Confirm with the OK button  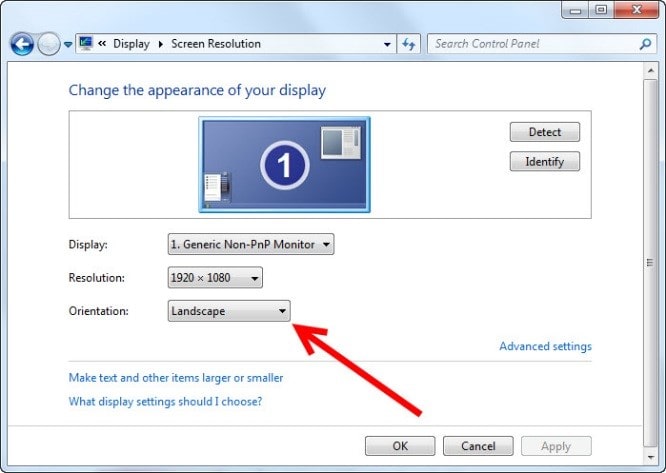pyautogui.click(x=400, y=446)
